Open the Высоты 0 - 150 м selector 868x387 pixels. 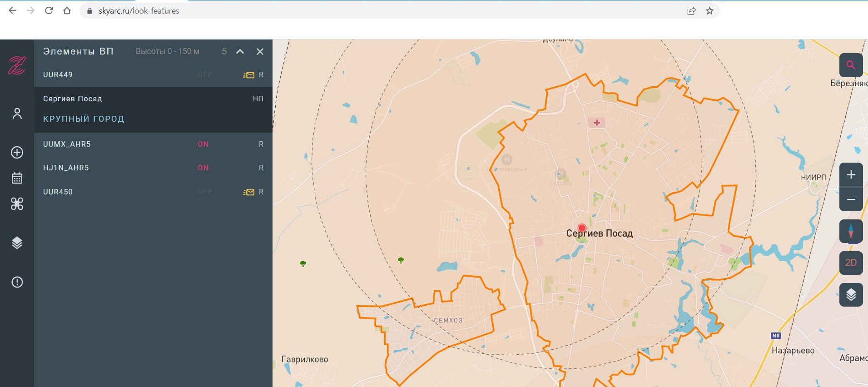point(168,51)
